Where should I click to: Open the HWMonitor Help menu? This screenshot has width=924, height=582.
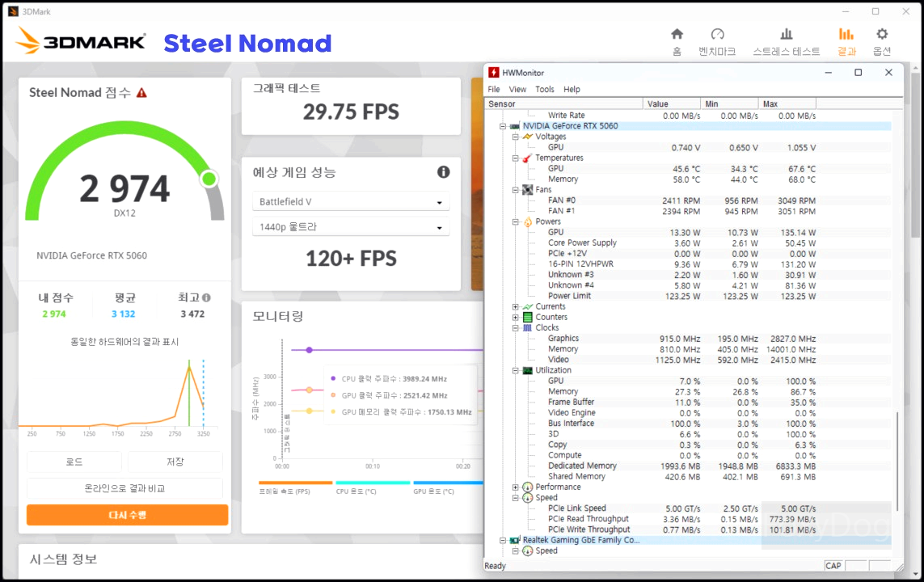572,89
